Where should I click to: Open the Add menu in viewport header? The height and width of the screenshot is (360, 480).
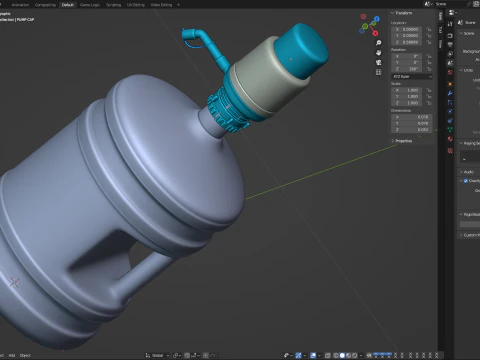tap(12, 355)
